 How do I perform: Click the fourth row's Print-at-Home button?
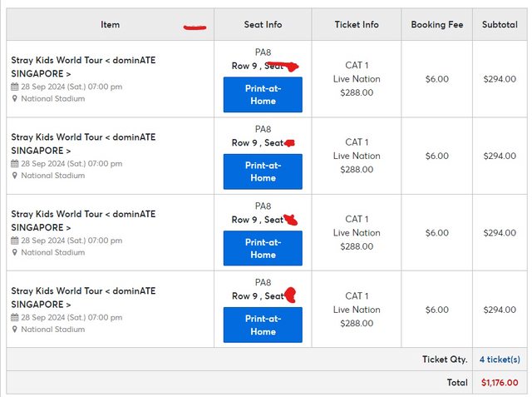click(x=263, y=325)
